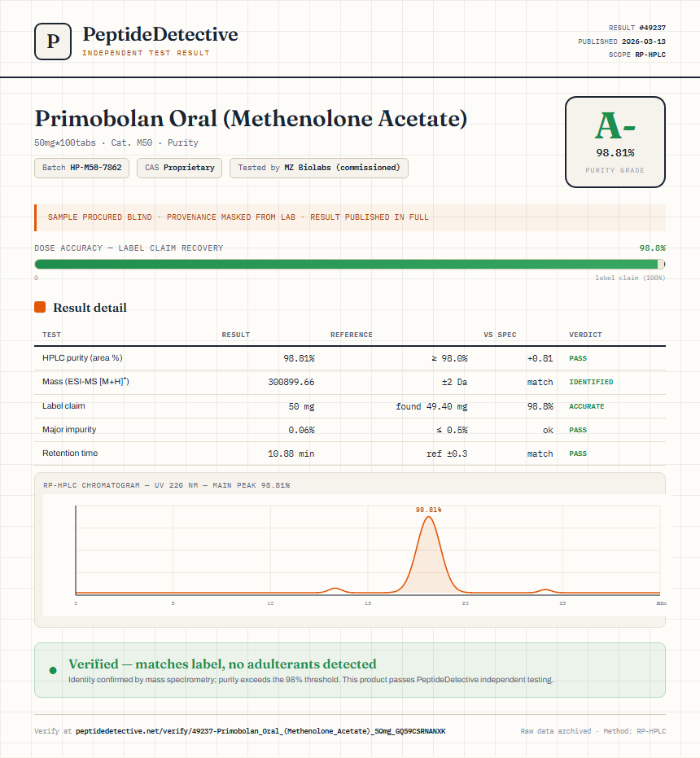Click the sample procured blind notice banner
This screenshot has width=700, height=758.
click(349, 217)
